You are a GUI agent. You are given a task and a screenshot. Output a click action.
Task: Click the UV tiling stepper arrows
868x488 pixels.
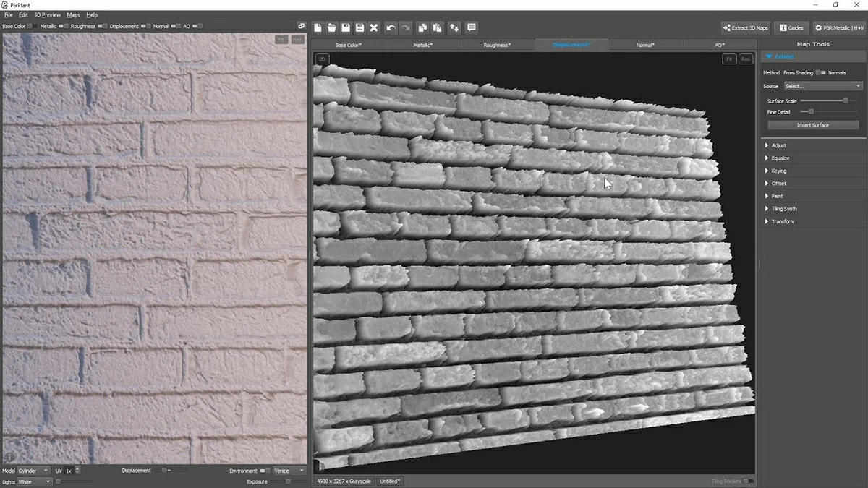77,471
